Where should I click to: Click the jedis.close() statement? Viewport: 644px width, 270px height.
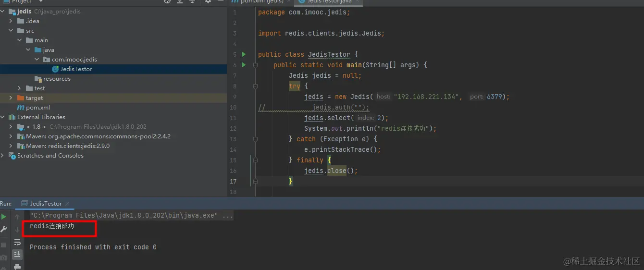coord(331,171)
